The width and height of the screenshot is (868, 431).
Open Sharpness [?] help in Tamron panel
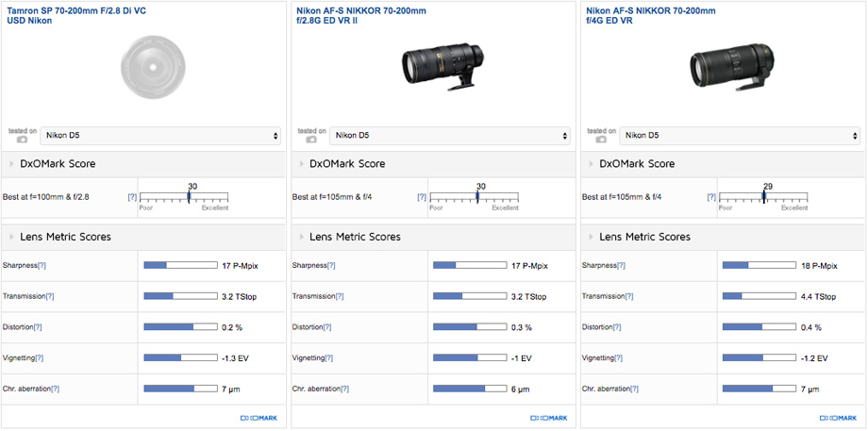[41, 266]
